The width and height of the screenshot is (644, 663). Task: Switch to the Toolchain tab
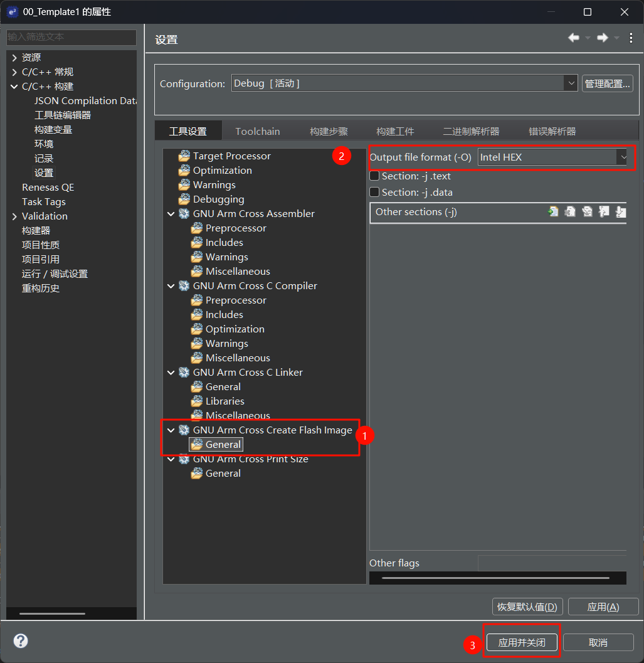258,131
